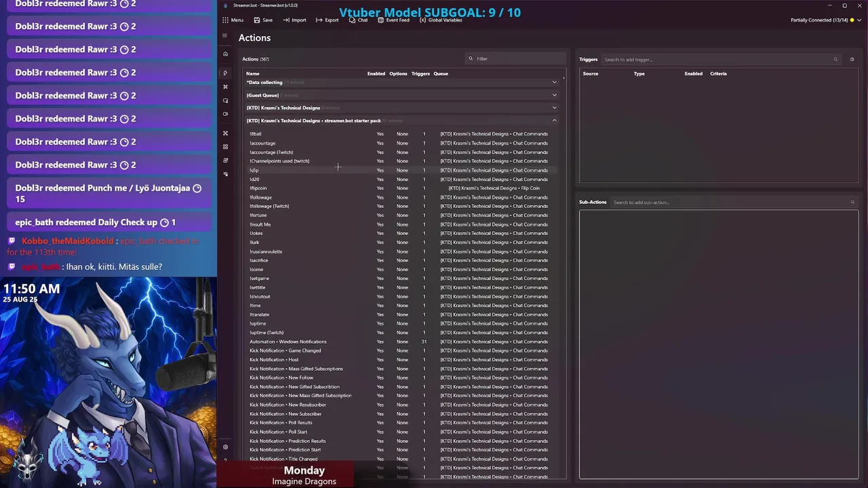Open the four-squares grid sidebar icon

(225, 146)
